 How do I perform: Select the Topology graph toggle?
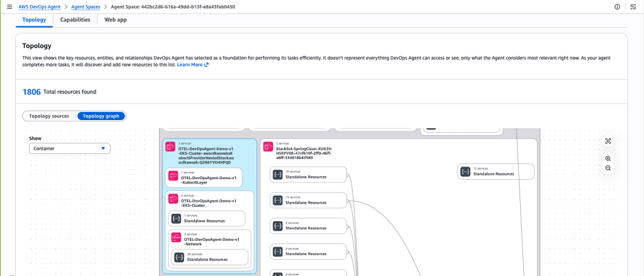pyautogui.click(x=101, y=116)
